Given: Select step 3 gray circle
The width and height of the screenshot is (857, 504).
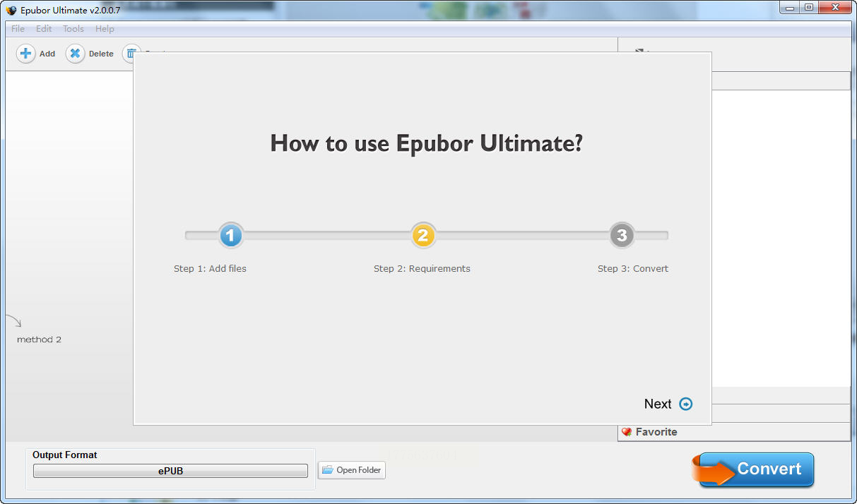Looking at the screenshot, I should 622,235.
